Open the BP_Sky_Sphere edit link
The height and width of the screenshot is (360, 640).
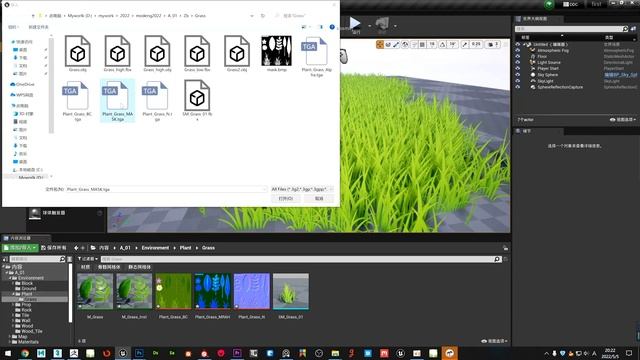(x=620, y=75)
